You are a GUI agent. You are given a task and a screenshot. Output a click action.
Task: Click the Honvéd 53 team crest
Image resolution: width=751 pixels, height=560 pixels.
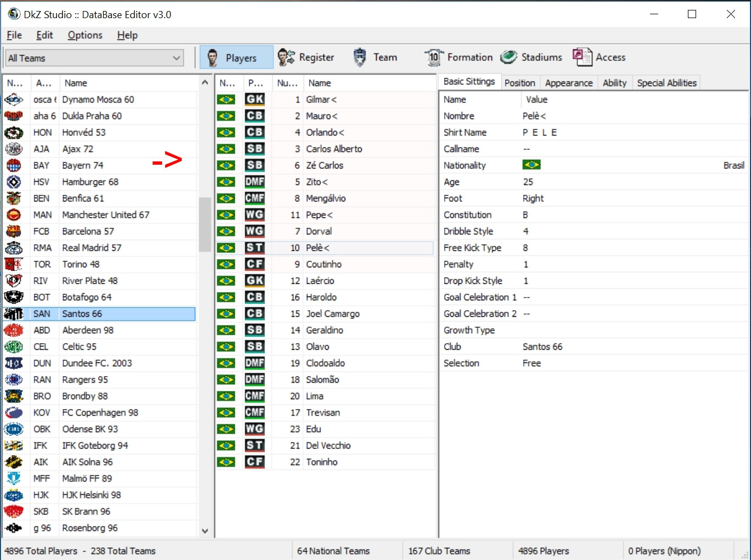[14, 132]
